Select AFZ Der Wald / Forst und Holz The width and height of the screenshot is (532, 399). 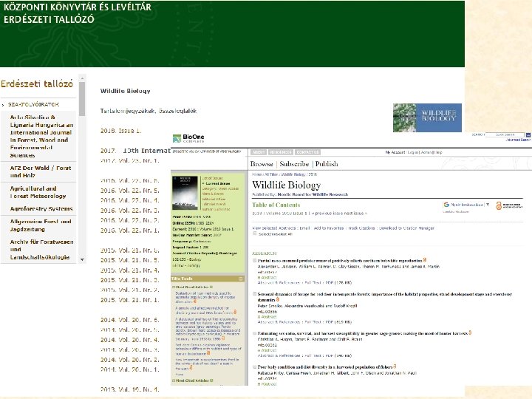click(41, 171)
